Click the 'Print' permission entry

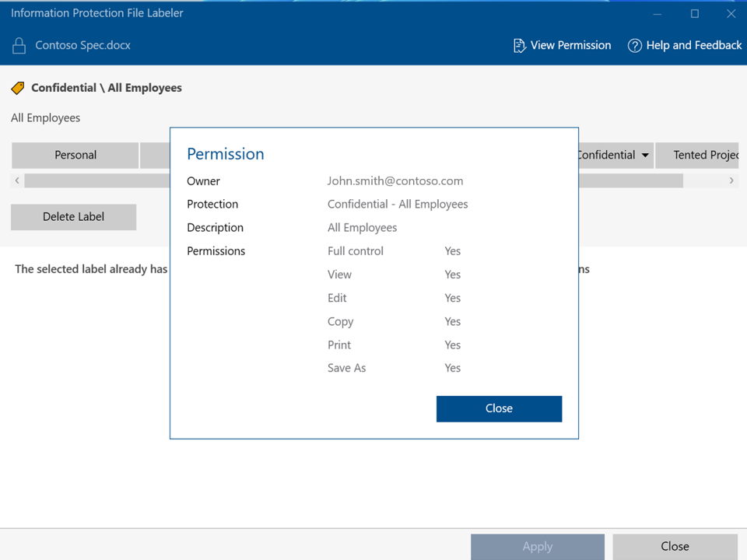(339, 345)
